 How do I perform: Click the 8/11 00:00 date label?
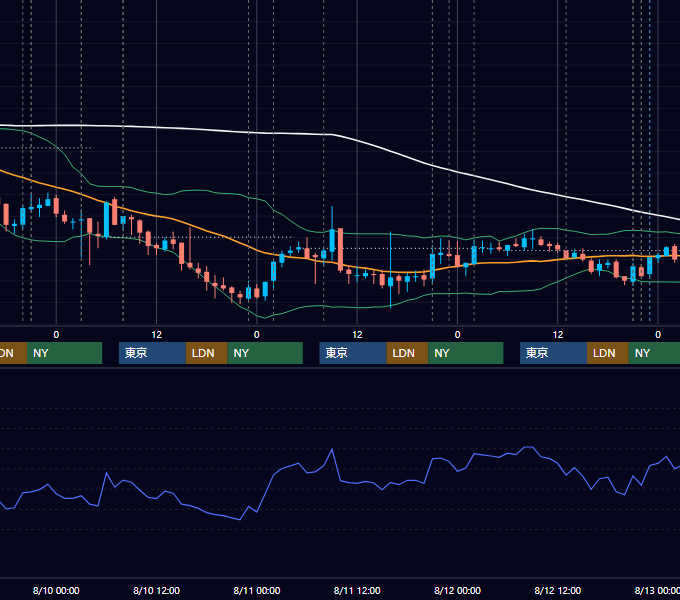[257, 590]
